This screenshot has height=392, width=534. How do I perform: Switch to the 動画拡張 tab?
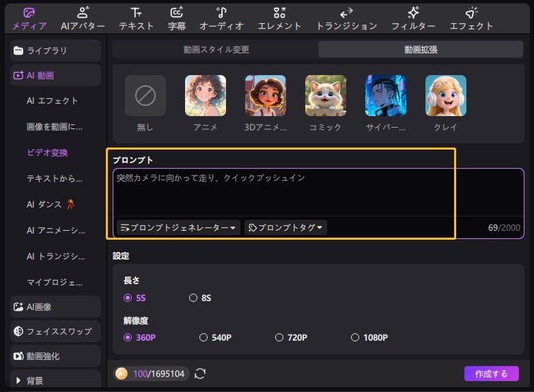click(421, 50)
